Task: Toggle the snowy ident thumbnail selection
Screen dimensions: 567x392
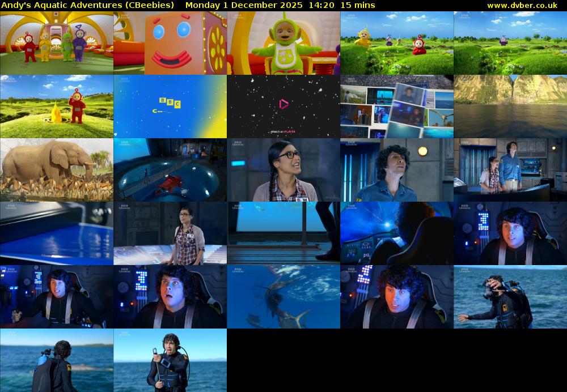Action: coord(283,106)
